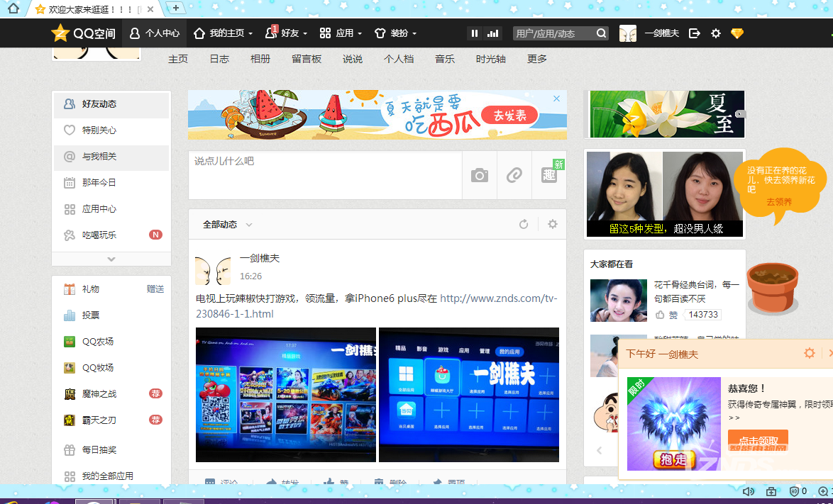Click the 投票 chart icon
This screenshot has height=504, width=833.
pyautogui.click(x=70, y=315)
